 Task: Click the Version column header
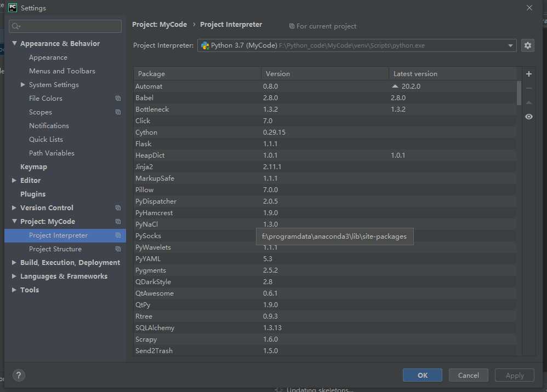(325, 74)
